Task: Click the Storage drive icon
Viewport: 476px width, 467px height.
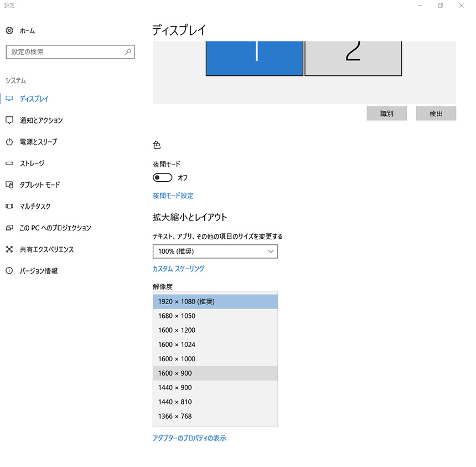Action: [9, 163]
